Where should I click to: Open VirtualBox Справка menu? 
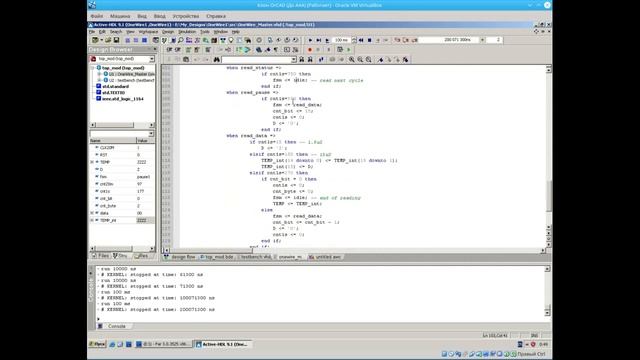(216, 16)
